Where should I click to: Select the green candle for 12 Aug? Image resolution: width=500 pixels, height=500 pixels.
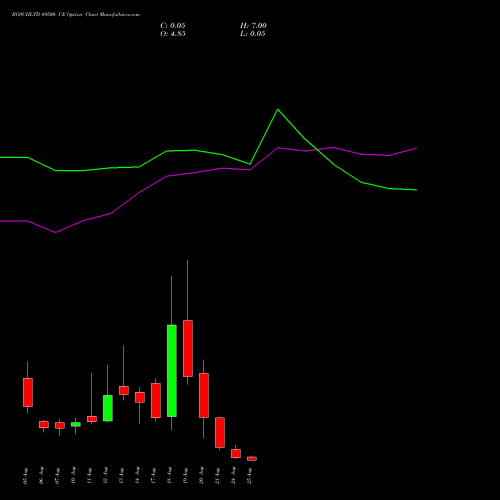tap(108, 408)
